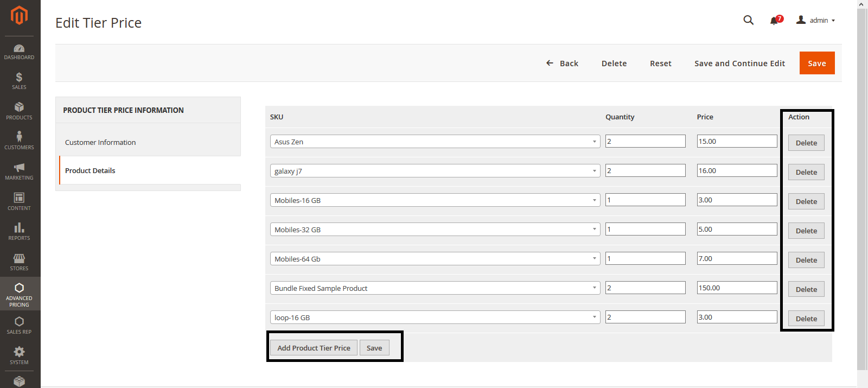This screenshot has height=388, width=868.
Task: Click the 5.00 price field
Action: (737, 229)
